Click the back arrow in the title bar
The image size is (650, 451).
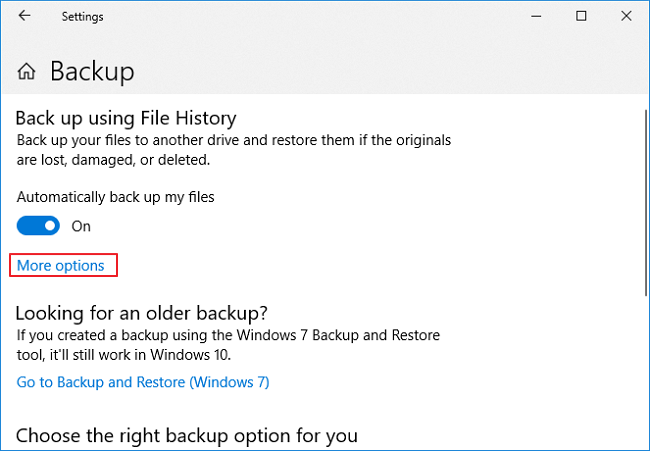(x=24, y=17)
